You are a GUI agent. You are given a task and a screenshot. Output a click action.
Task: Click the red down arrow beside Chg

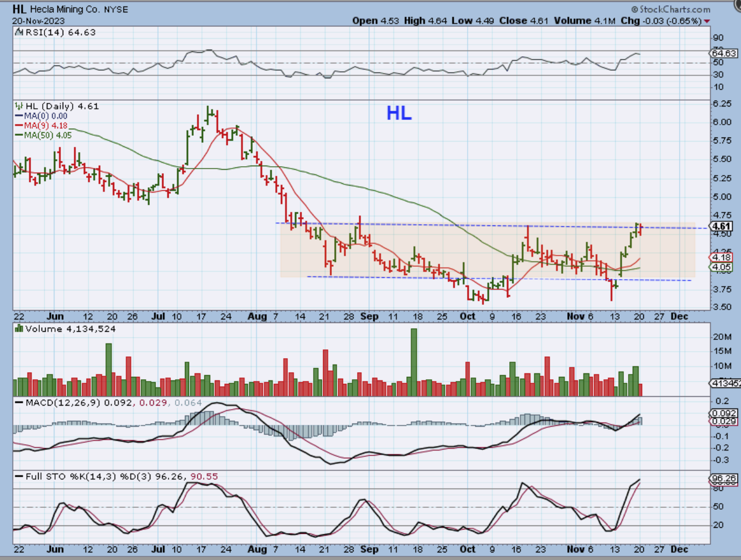click(x=707, y=21)
